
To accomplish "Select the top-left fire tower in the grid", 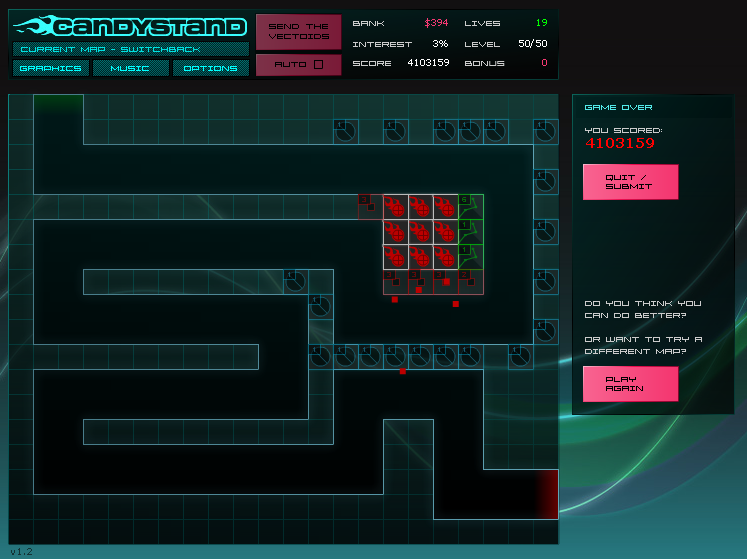I will [x=395, y=207].
